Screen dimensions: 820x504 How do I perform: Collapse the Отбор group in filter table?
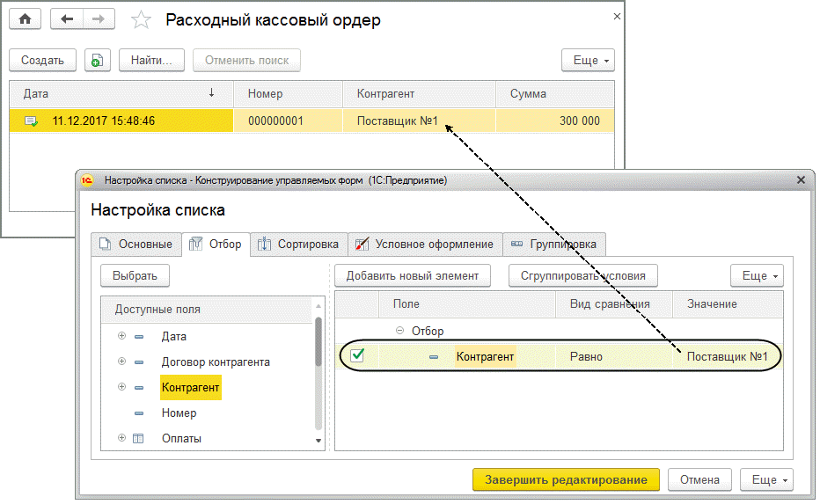point(400,331)
